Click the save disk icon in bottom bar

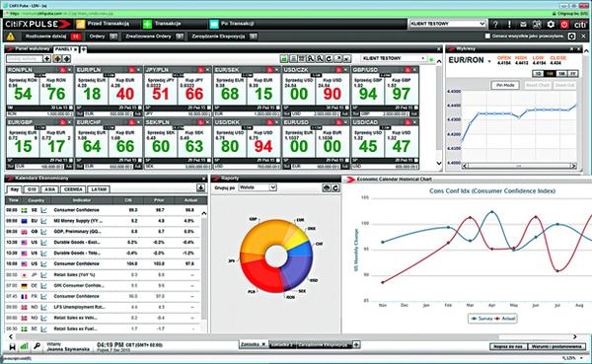click(x=13, y=346)
